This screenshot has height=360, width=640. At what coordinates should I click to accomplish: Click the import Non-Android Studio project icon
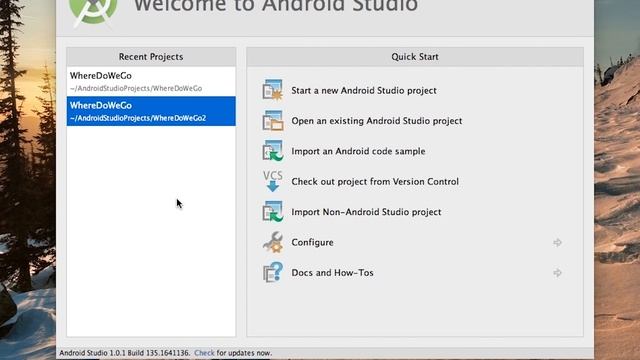click(273, 211)
